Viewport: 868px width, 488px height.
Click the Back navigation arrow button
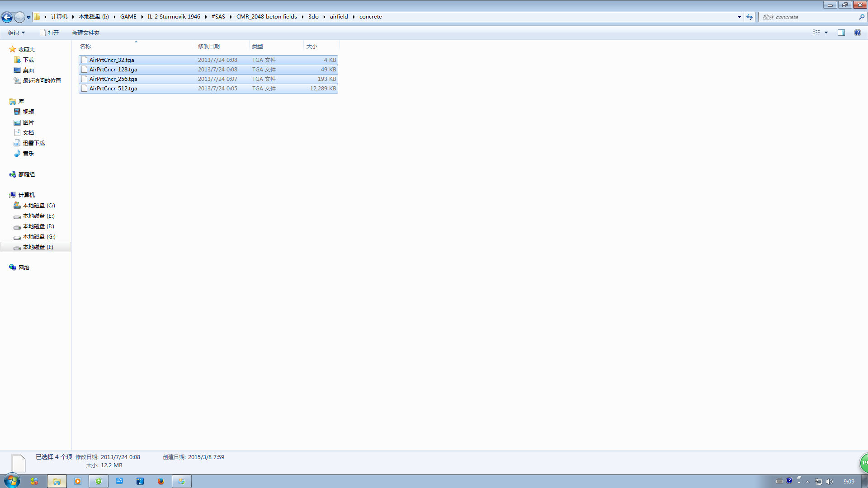(x=7, y=17)
